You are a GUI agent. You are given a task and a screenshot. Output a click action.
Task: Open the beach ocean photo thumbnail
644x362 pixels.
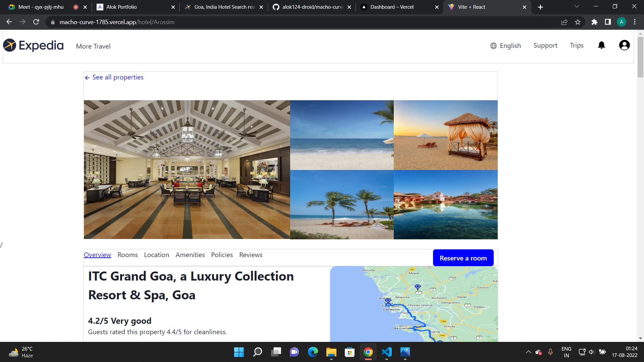(342, 135)
